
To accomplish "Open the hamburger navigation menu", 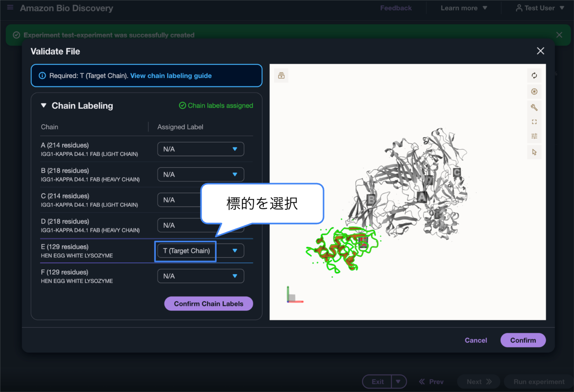I will (10, 7).
